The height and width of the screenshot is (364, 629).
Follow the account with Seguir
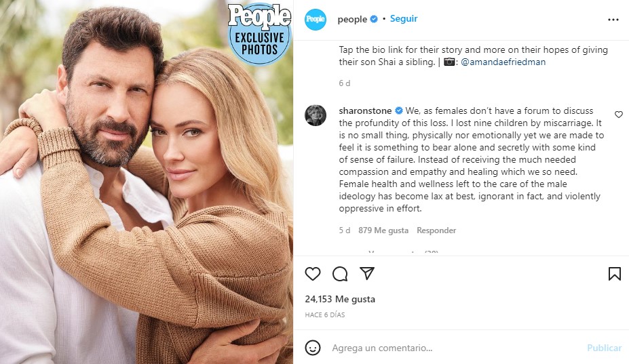coord(404,20)
